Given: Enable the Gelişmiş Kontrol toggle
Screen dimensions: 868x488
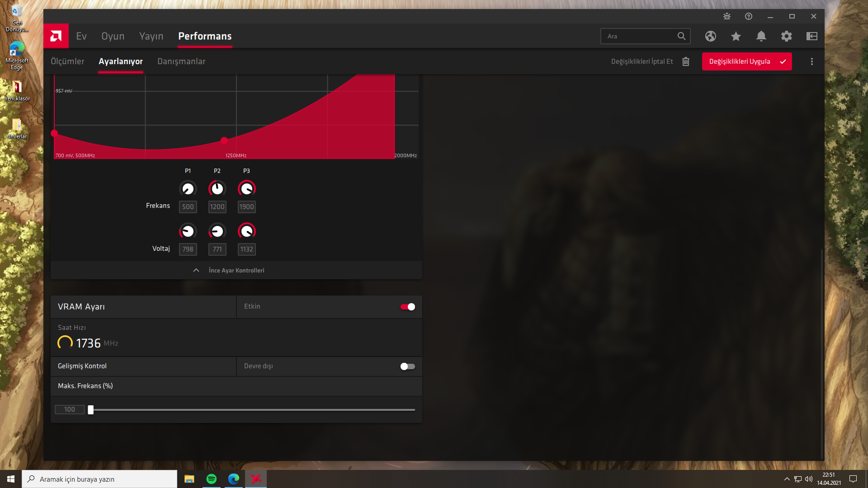Looking at the screenshot, I should click(407, 366).
